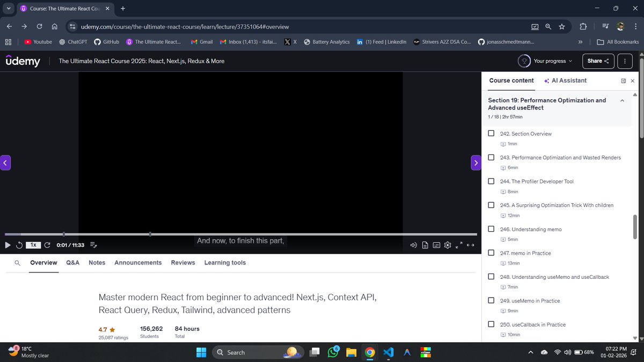Mark lecture 250 useCallback in Practice
644x362 pixels.
tap(491, 324)
